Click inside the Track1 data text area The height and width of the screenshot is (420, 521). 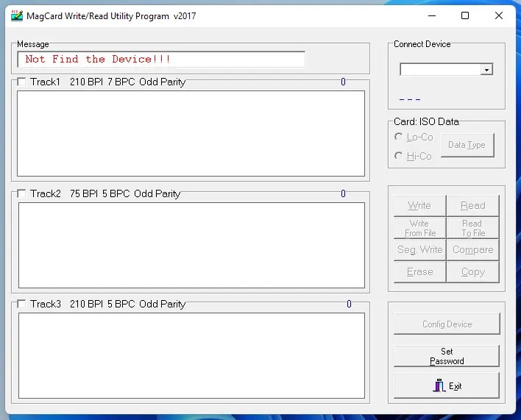click(x=191, y=133)
